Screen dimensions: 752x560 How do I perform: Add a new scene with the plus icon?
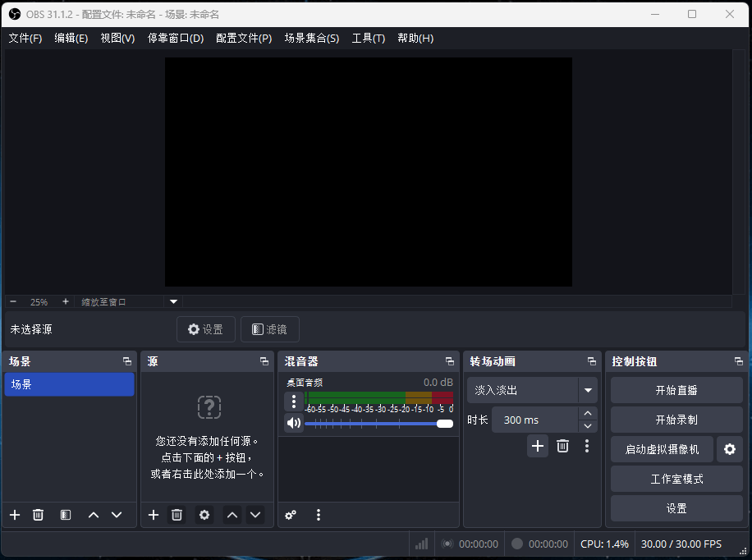click(x=15, y=515)
